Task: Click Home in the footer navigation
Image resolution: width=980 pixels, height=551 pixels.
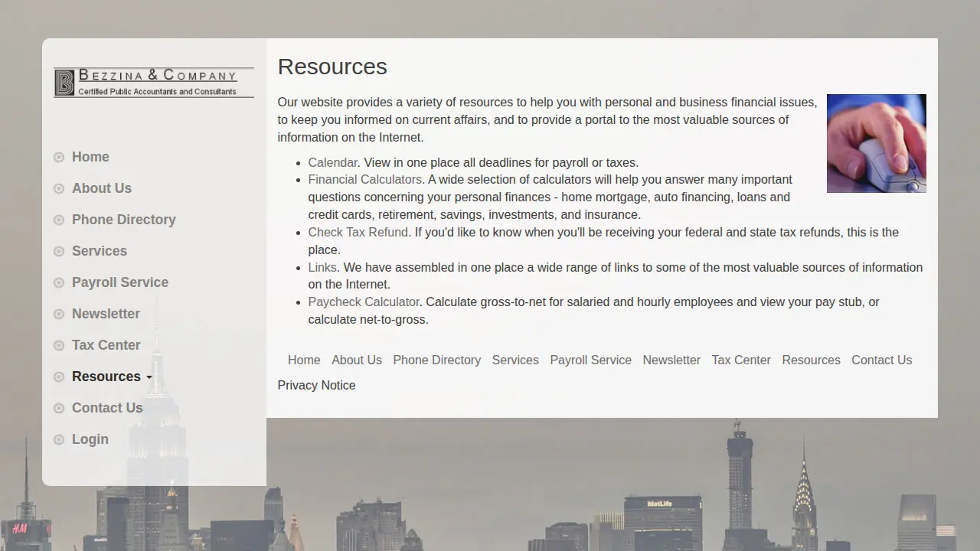Action: tap(304, 360)
